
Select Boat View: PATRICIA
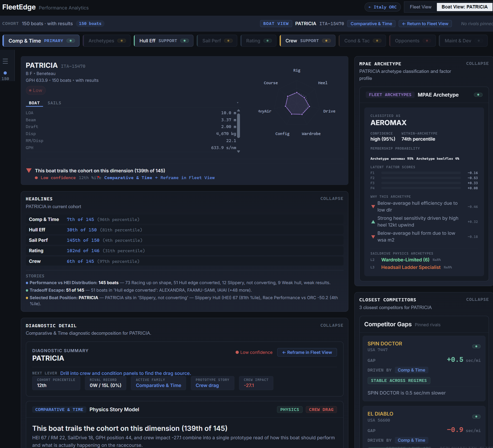[464, 7]
